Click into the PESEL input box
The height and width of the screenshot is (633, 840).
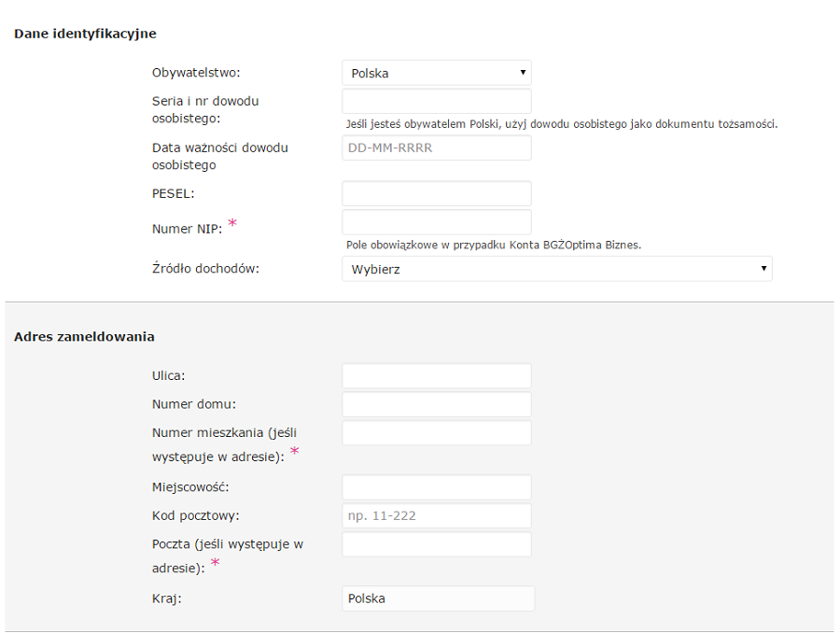point(437,193)
